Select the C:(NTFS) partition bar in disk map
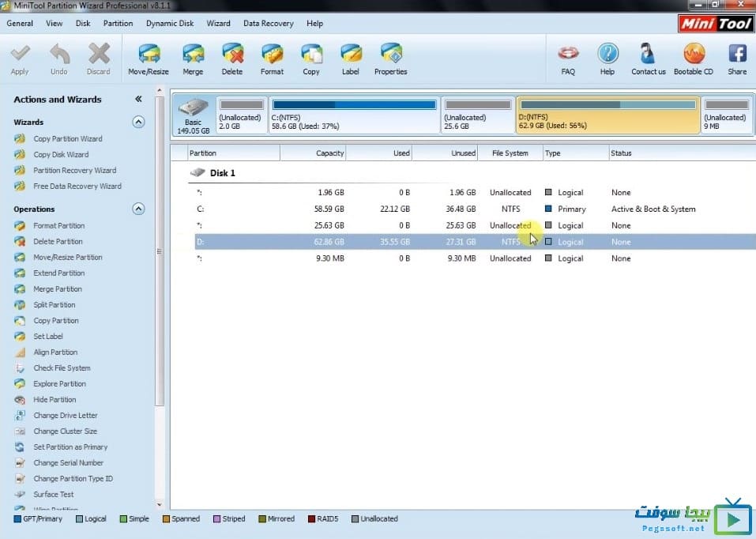The image size is (756, 539). pyautogui.click(x=355, y=115)
